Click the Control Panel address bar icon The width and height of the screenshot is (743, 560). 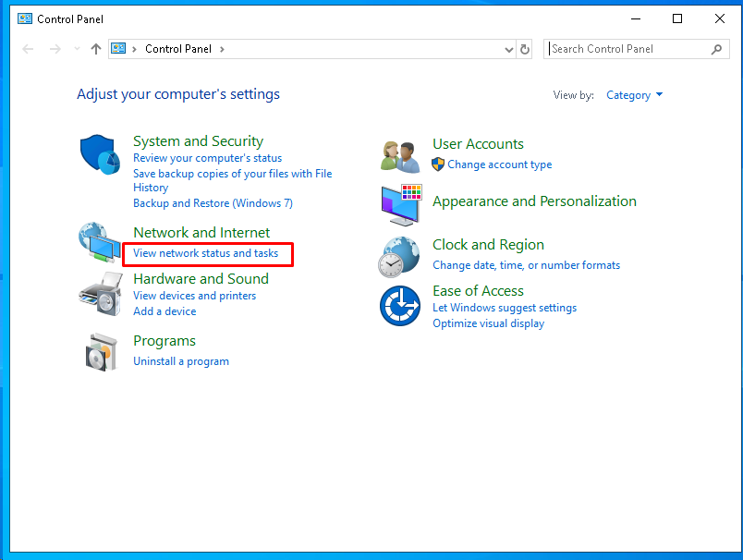tap(118, 48)
